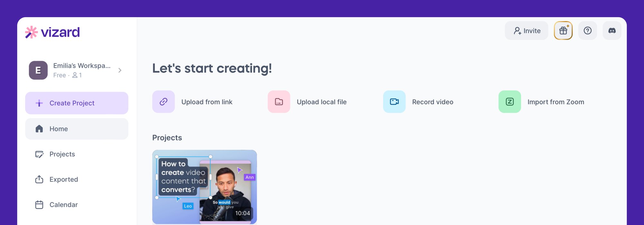The width and height of the screenshot is (644, 225).
Task: Open the help question mark icon
Action: [x=588, y=31]
